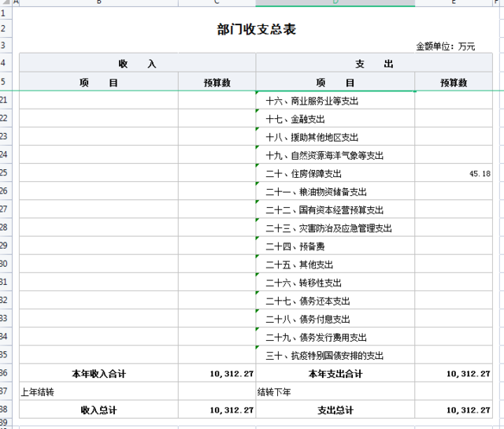
Task: Select row 25 header
Action: [6, 173]
